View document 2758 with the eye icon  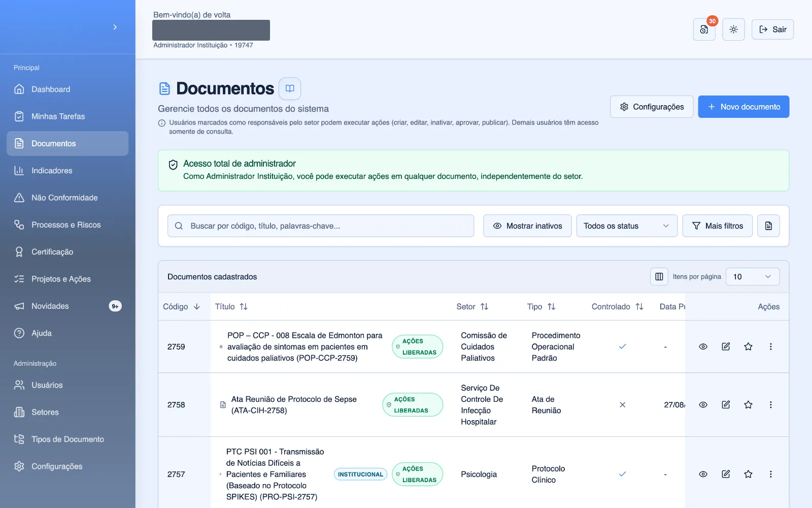pyautogui.click(x=703, y=405)
